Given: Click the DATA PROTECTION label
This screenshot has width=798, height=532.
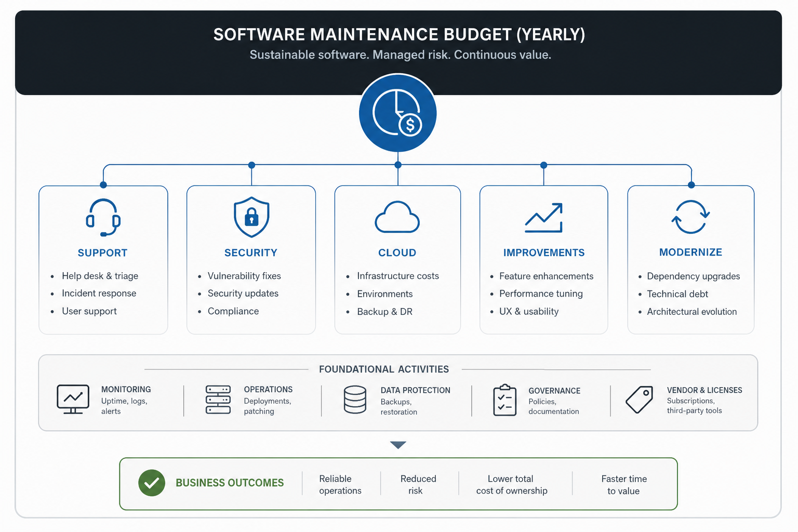Looking at the screenshot, I should click(x=416, y=391).
